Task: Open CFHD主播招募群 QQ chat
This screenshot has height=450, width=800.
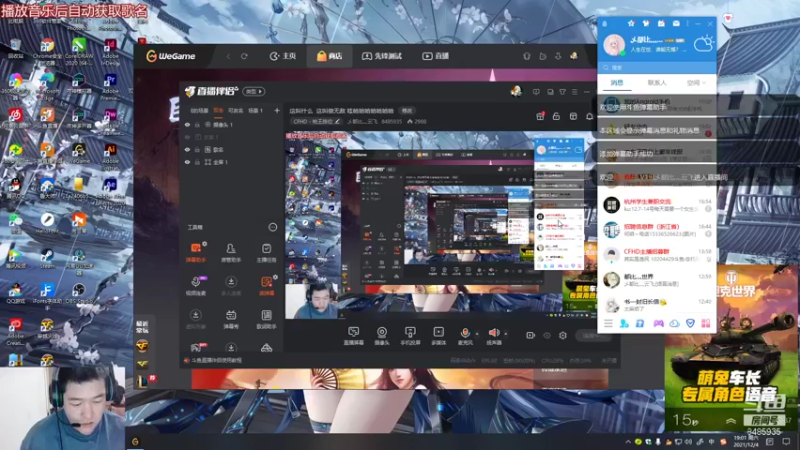Action: point(657,255)
